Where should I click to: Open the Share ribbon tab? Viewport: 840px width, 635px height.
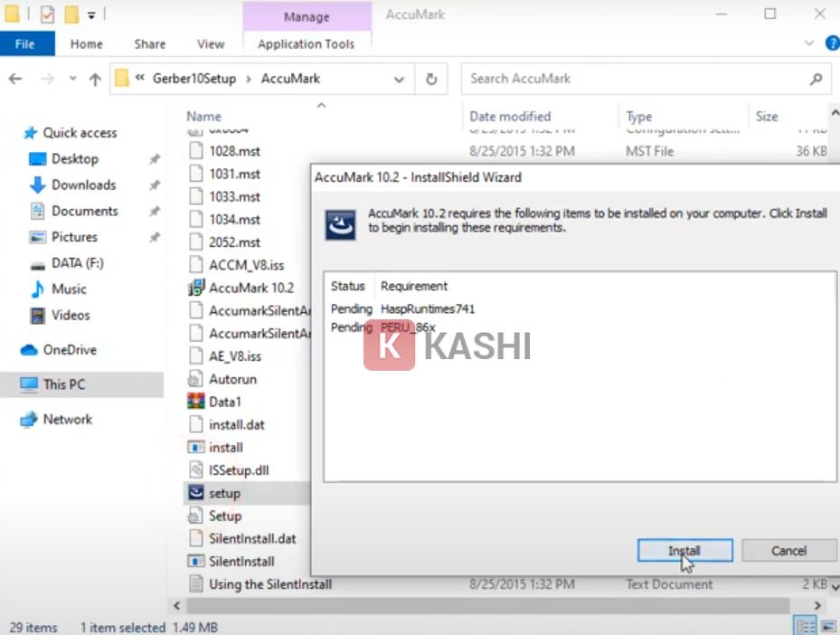point(149,43)
